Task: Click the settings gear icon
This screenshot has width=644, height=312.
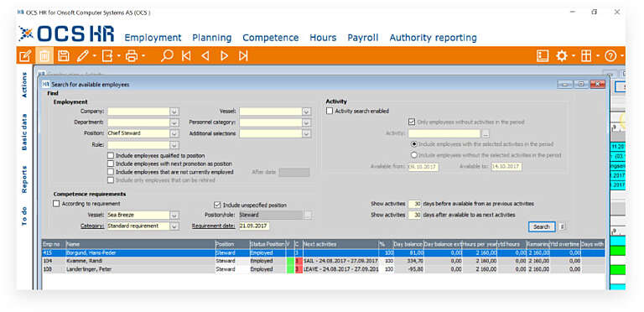Action: click(562, 56)
